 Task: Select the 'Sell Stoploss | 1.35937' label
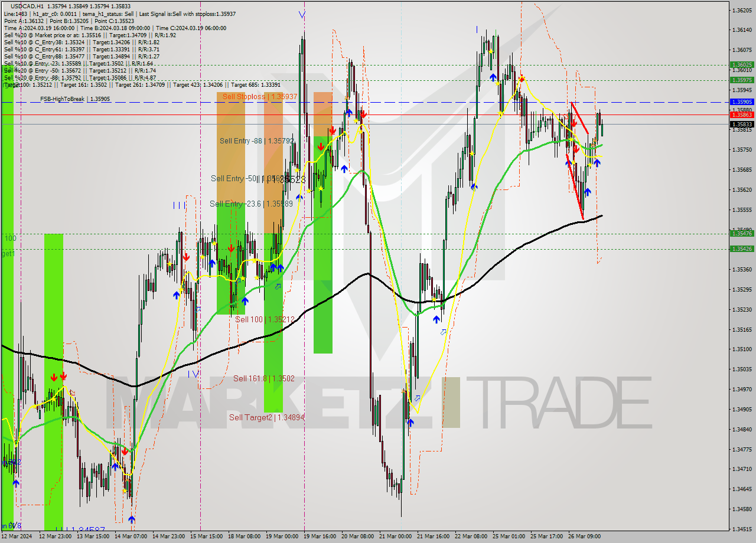click(260, 96)
